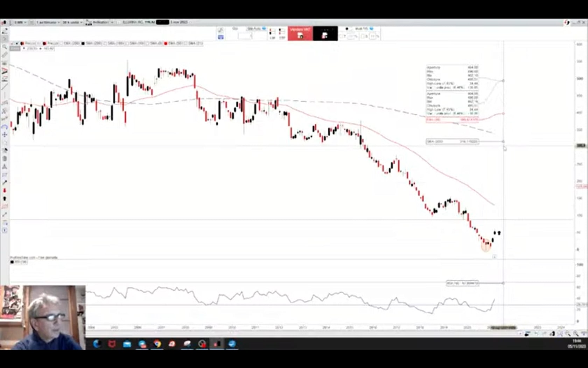Click the red Vendere MKT button
Image resolution: width=588 pixels, height=368 pixels.
(x=300, y=33)
